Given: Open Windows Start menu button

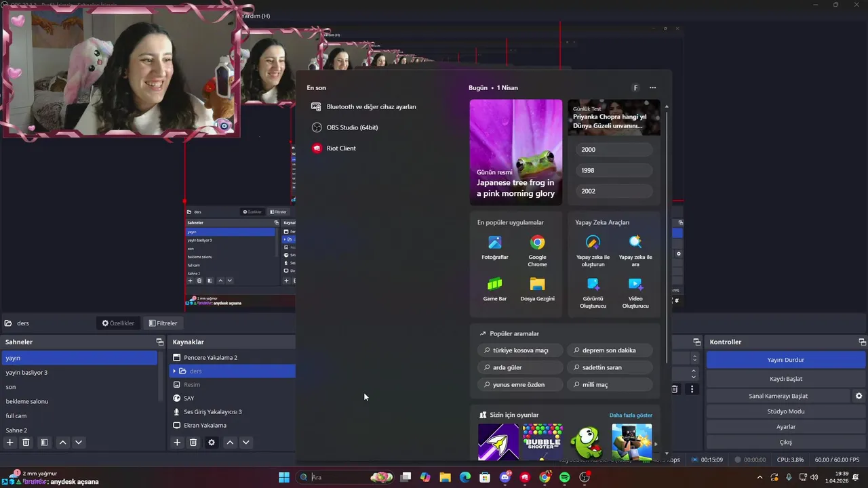Looking at the screenshot, I should coord(284,477).
